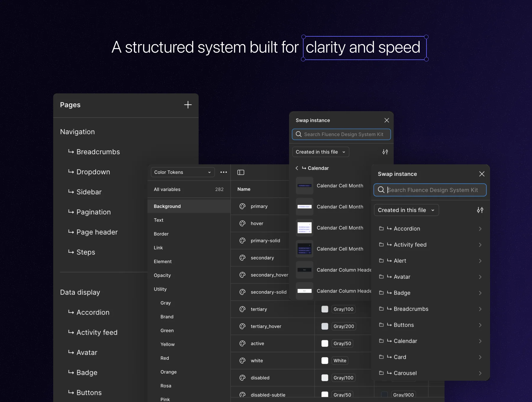Click palette icon for hover variable
This screenshot has height=402, width=532.
coord(243,223)
